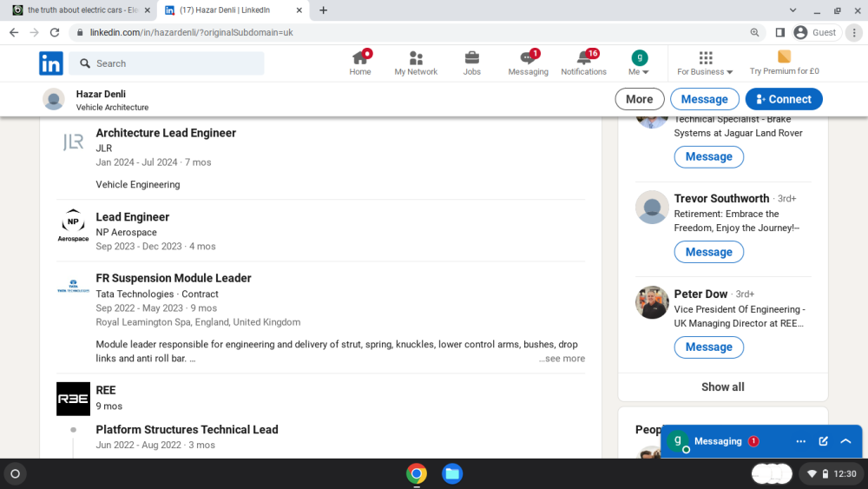Open the Tata Technologies logo
The image size is (868, 489).
point(73,287)
